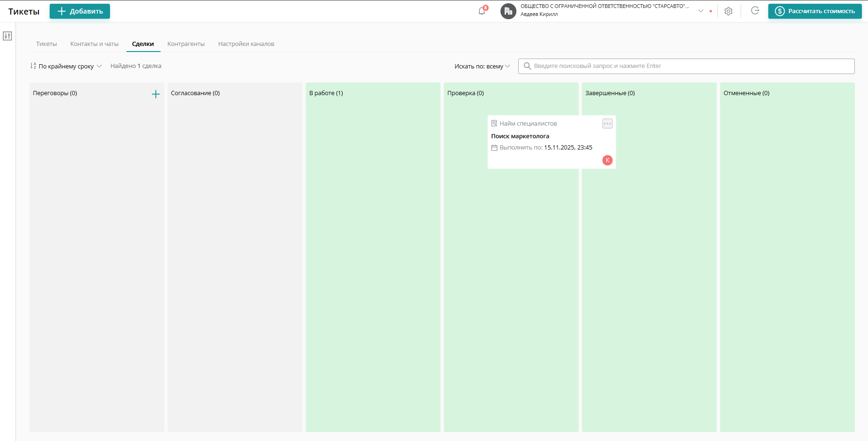The width and height of the screenshot is (868, 441).
Task: Open the Контакты и чаты tab
Action: point(95,44)
